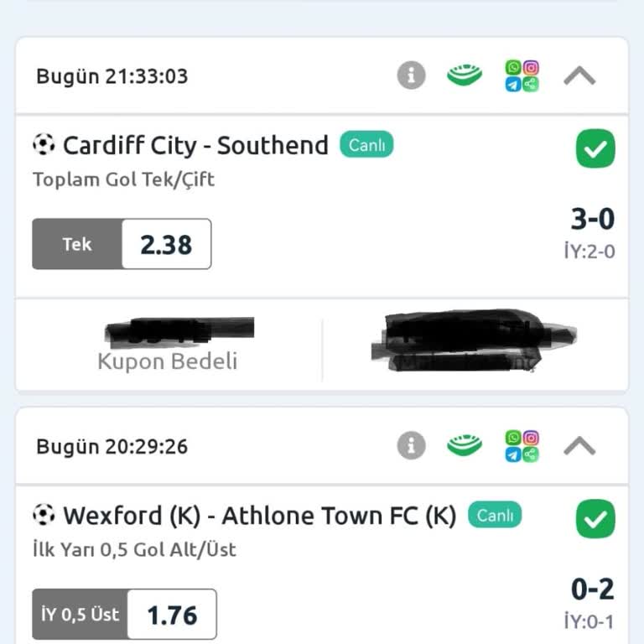Select the Bugün 20:29:26 coupon header
The height and width of the screenshot is (644, 644).
(x=112, y=446)
